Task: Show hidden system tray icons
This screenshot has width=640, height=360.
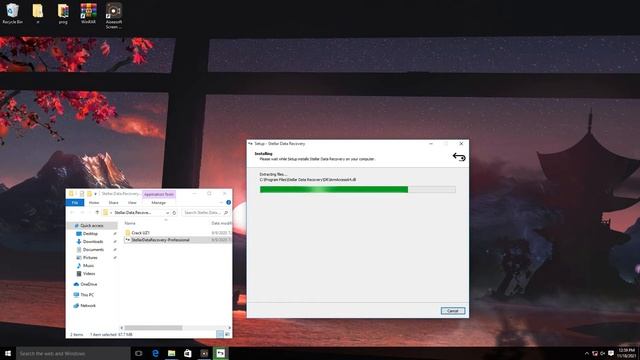Action: [x=587, y=353]
